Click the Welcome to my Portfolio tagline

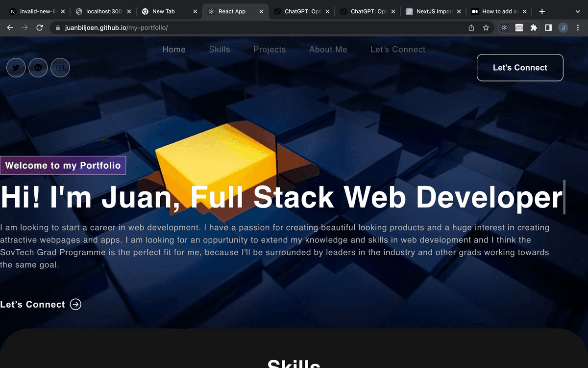click(63, 165)
